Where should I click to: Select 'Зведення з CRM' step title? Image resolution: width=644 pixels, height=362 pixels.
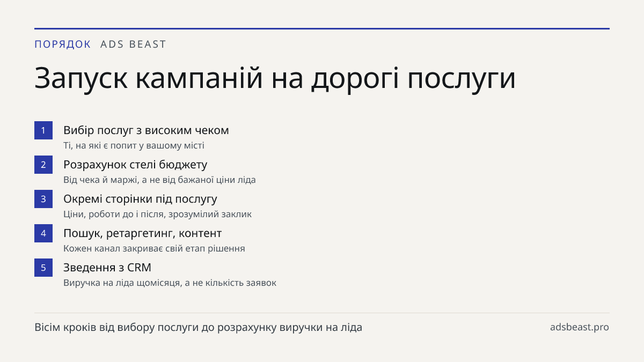point(107,268)
